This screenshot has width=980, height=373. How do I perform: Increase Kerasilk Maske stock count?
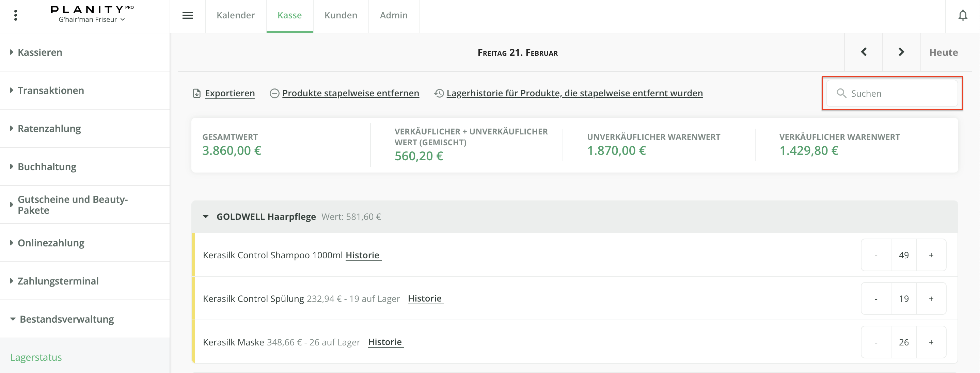pyautogui.click(x=931, y=342)
